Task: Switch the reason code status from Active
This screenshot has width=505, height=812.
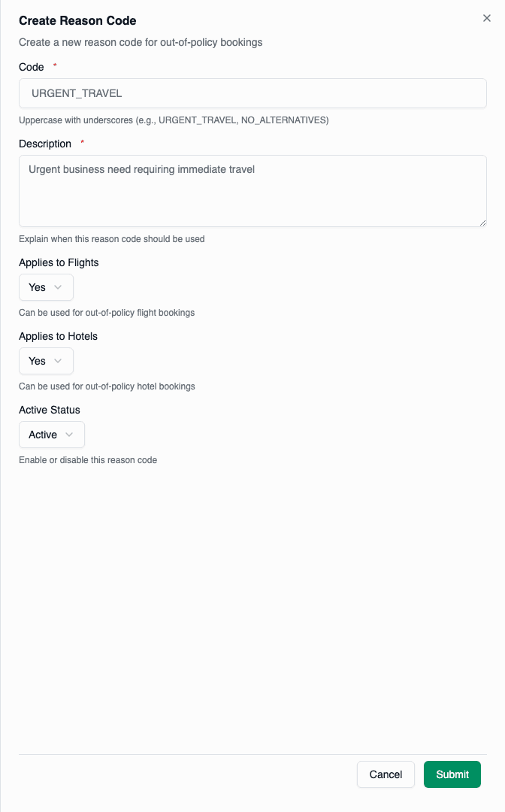Action: coord(51,435)
